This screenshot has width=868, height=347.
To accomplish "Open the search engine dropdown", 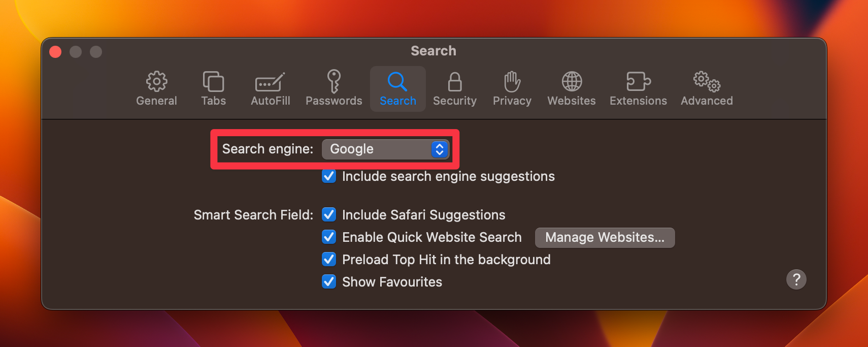I will pos(385,149).
